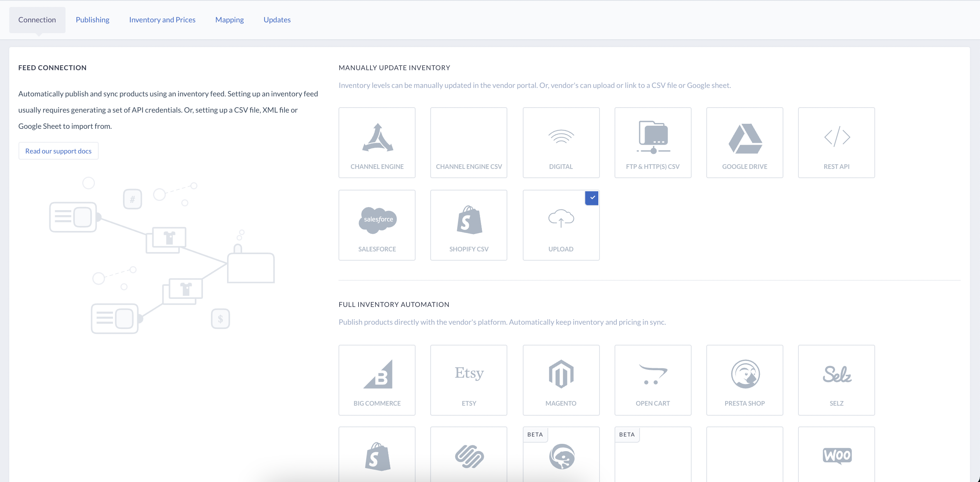Choose the Selz integration card
Image resolution: width=980 pixels, height=482 pixels.
836,380
